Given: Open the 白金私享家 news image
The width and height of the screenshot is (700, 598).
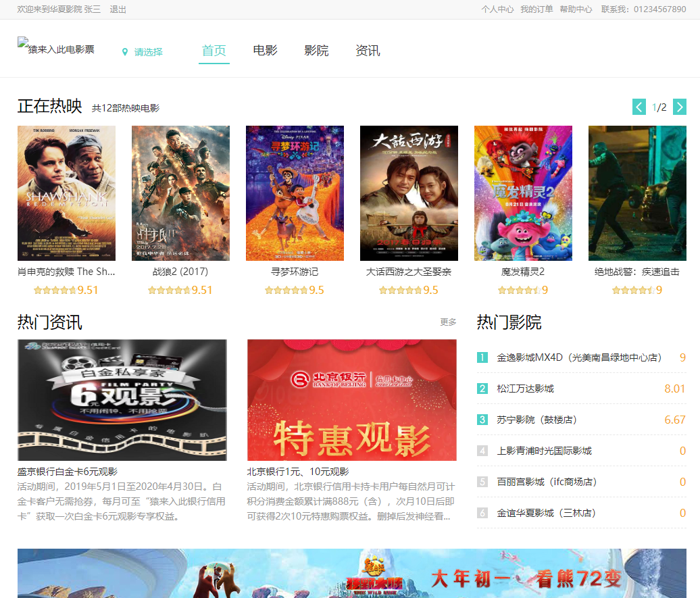Looking at the screenshot, I should [122, 400].
